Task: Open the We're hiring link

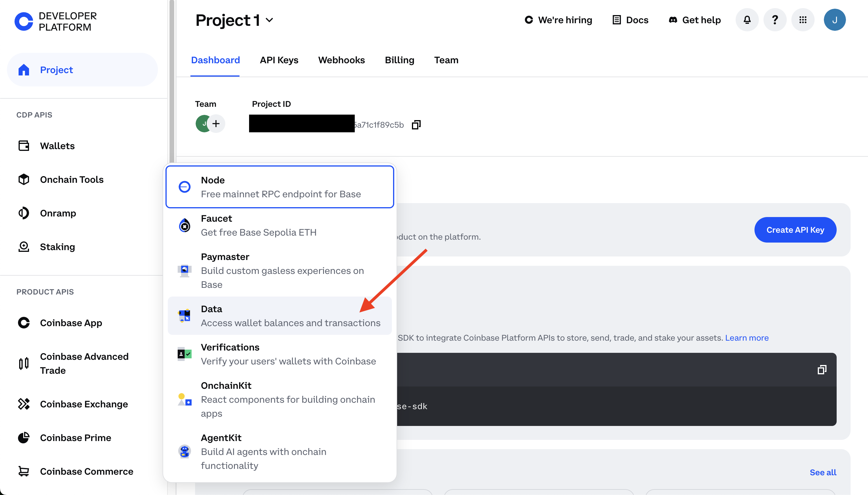Action: pyautogui.click(x=558, y=20)
